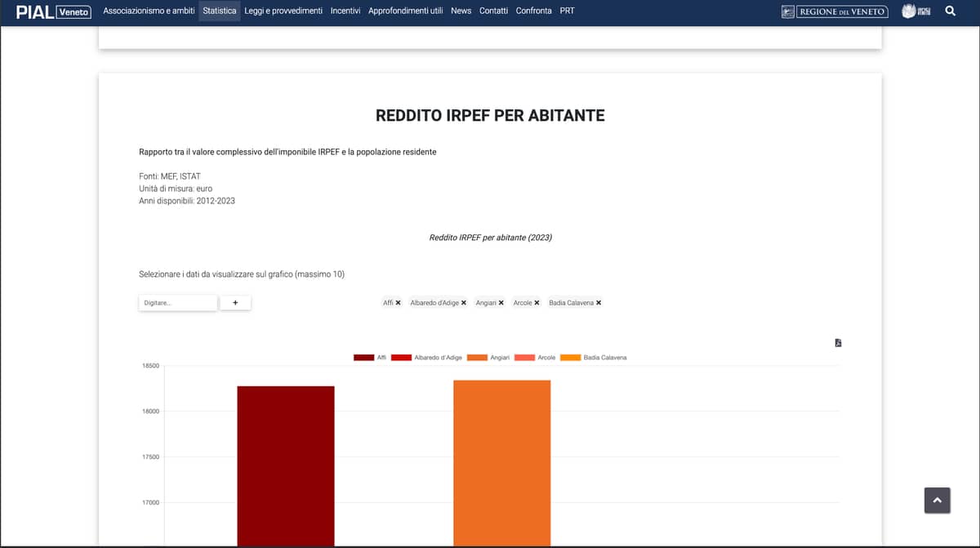Click 'Anni disponibili: 2012-2023' text
Image resolution: width=980 pixels, height=548 pixels.
187,201
